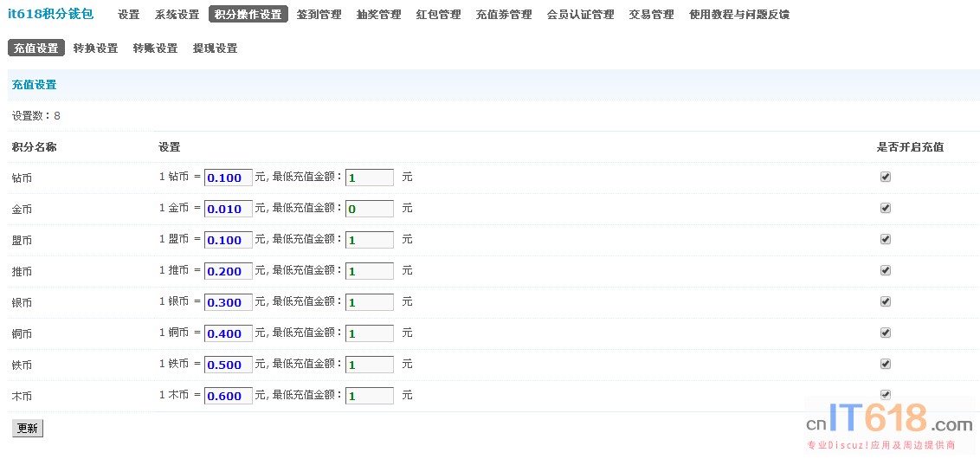Click the 推币 name cell

22,272
